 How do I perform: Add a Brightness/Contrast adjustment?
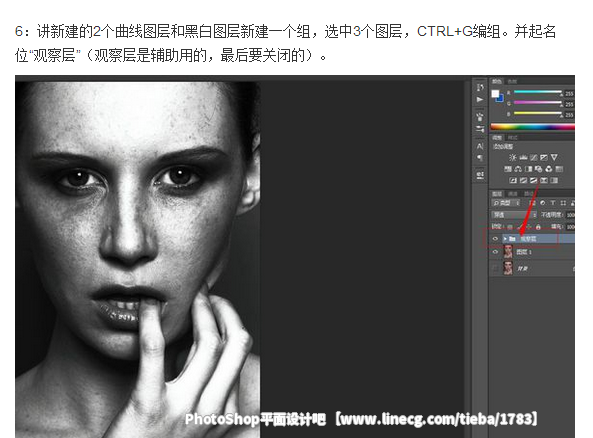point(513,157)
